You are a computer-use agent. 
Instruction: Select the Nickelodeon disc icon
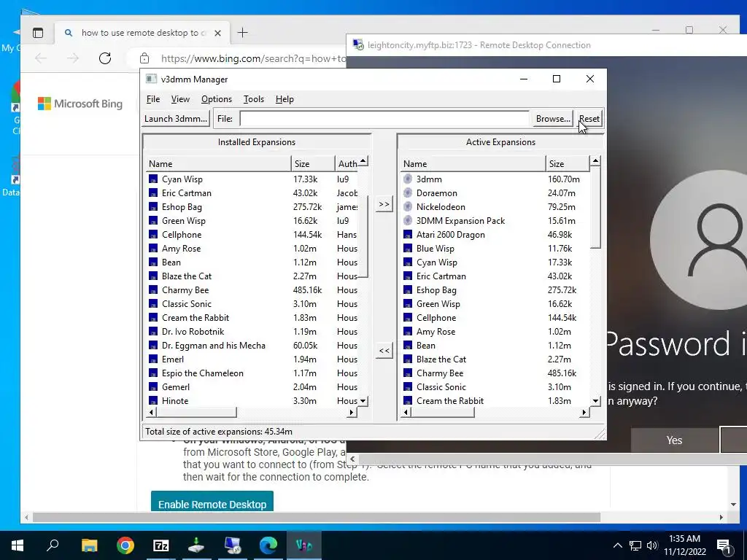click(x=408, y=206)
